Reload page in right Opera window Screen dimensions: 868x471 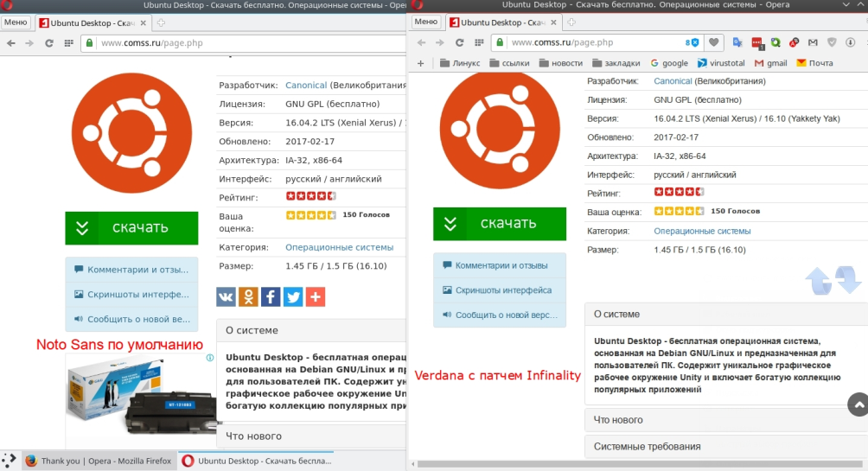pos(459,42)
